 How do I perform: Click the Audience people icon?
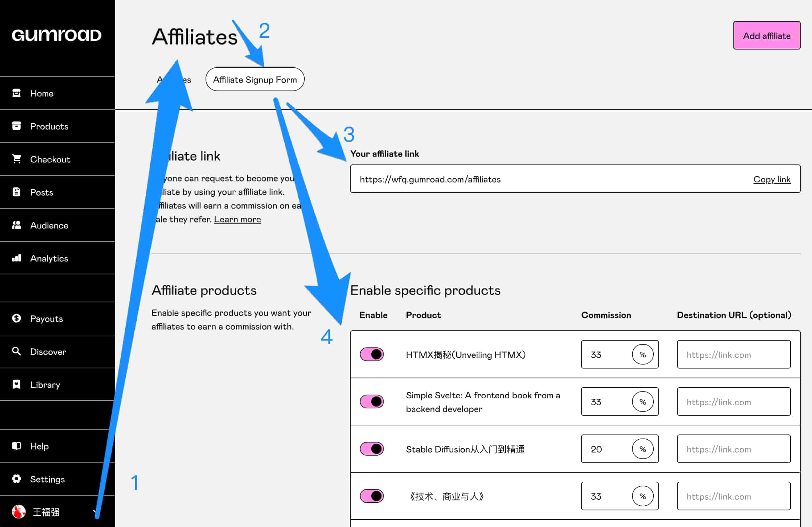(17, 225)
